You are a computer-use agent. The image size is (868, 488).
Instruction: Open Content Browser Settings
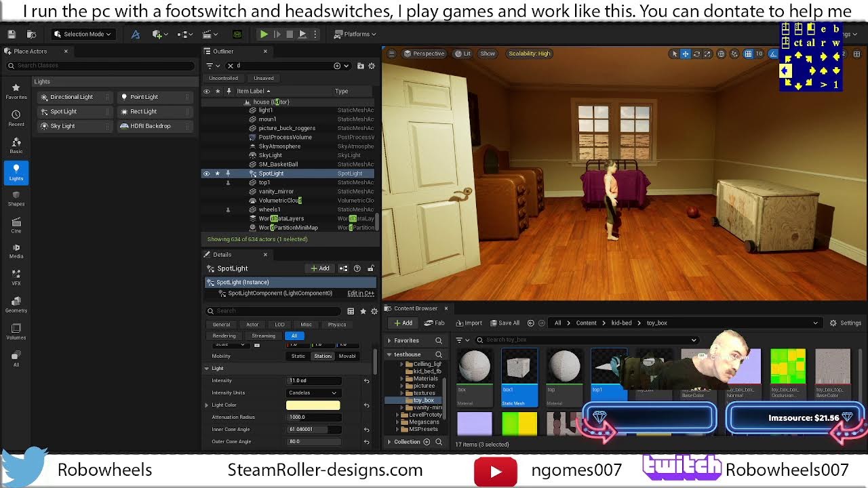[846, 323]
